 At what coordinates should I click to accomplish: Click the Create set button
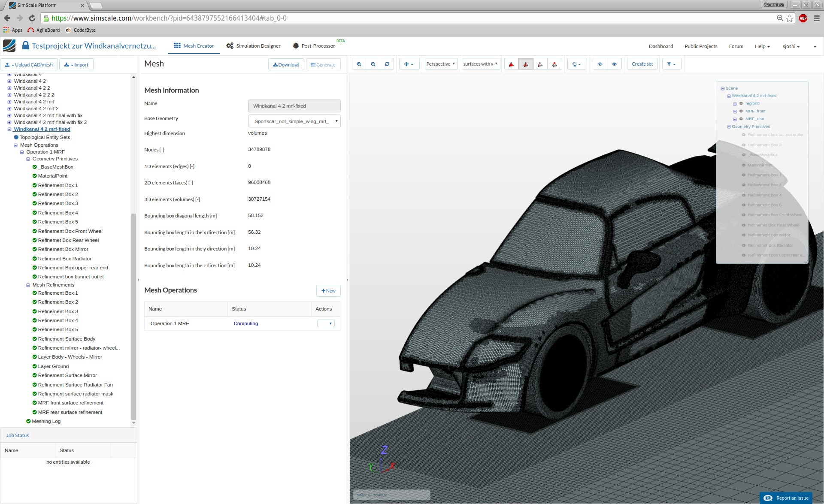[x=642, y=64]
